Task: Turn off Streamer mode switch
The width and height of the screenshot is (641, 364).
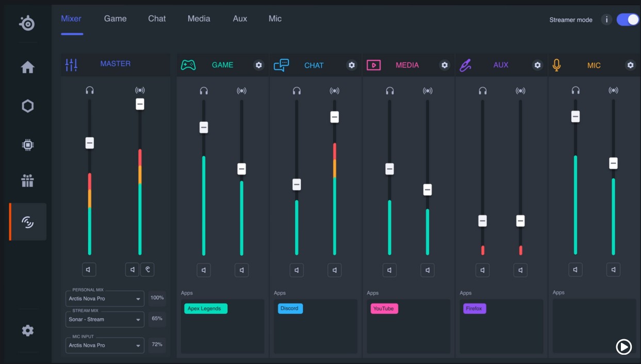Action: click(x=628, y=20)
